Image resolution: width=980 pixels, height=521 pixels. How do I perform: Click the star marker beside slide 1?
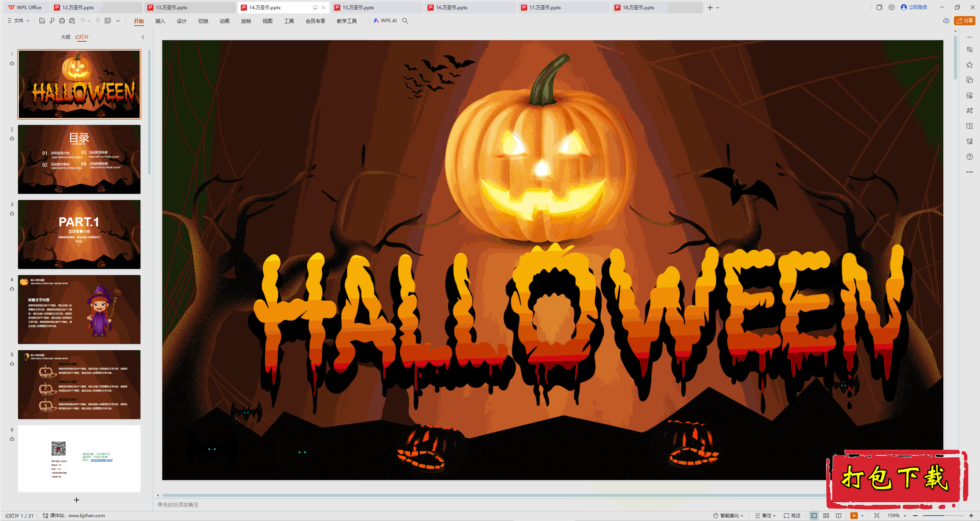pos(12,64)
